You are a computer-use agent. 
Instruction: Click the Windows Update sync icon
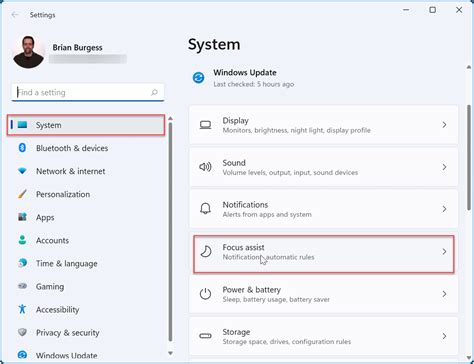pyautogui.click(x=199, y=78)
